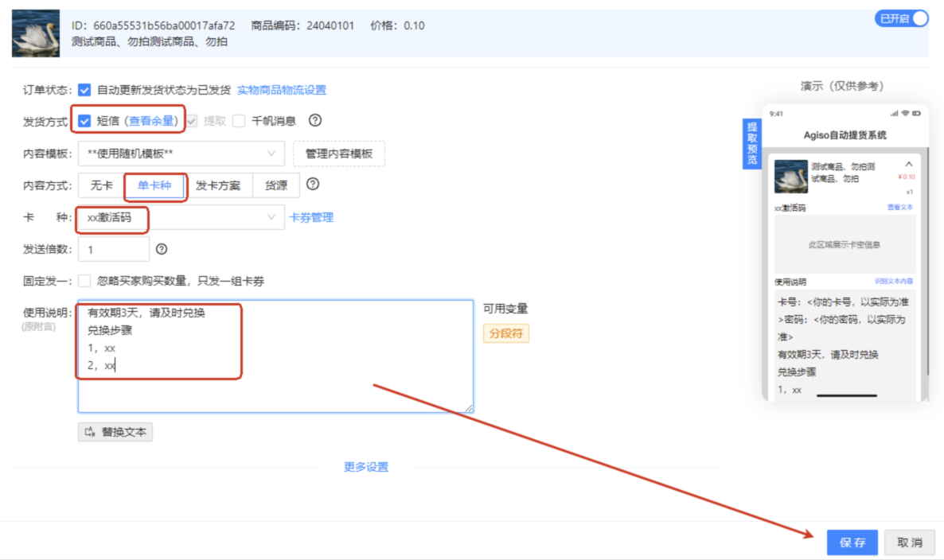The image size is (944, 560).
Task: Switch to 发卡方案 tab
Action: point(218,185)
